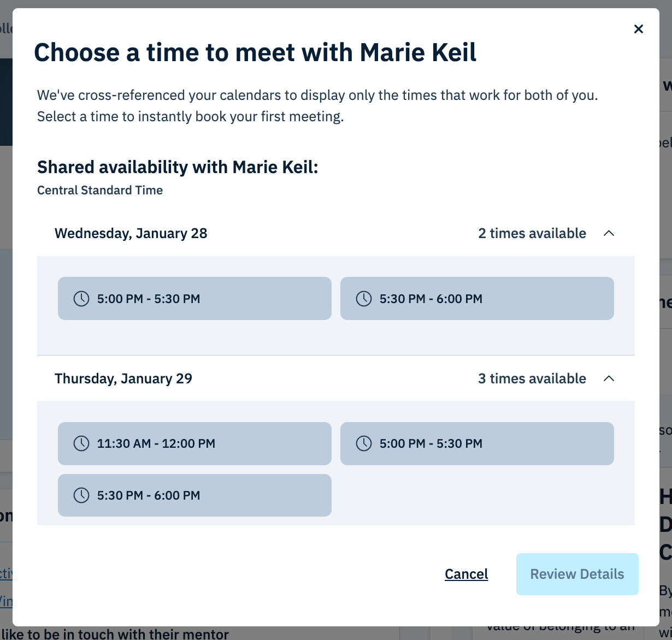Click clock icon in Wednesday 5:30 PM slot
The image size is (672, 640).
(364, 299)
